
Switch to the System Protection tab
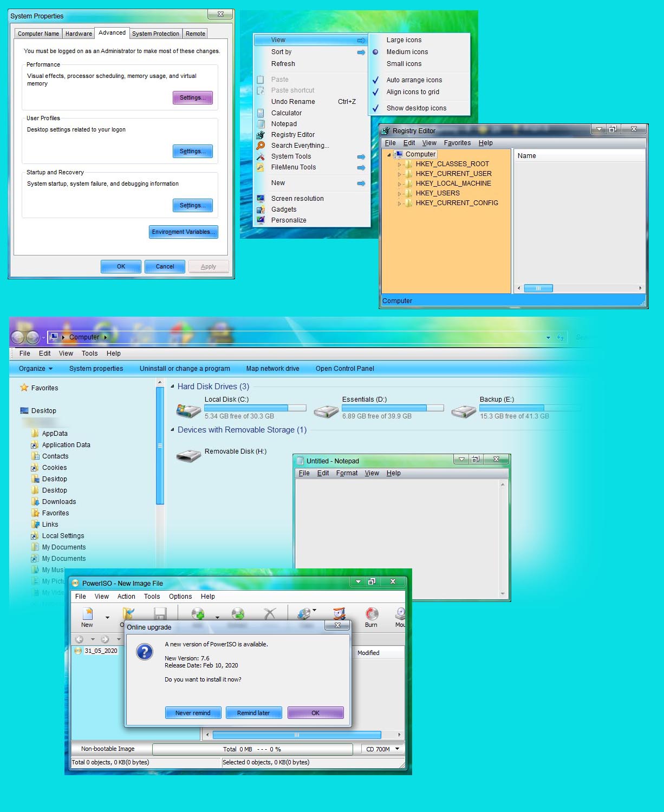pos(155,33)
